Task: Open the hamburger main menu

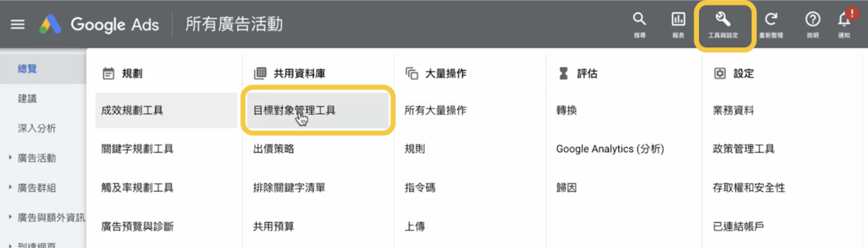Action: pyautogui.click(x=18, y=24)
